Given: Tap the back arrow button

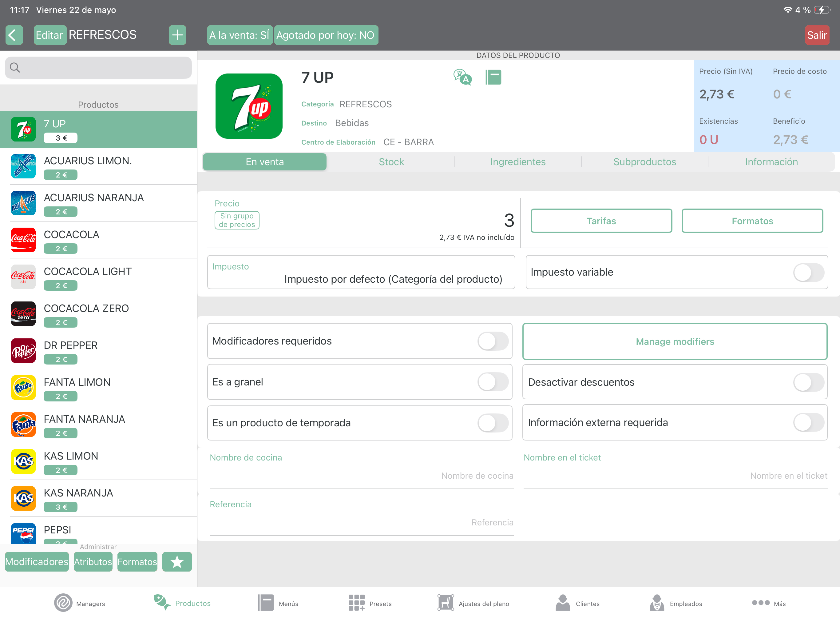Looking at the screenshot, I should click(x=14, y=35).
